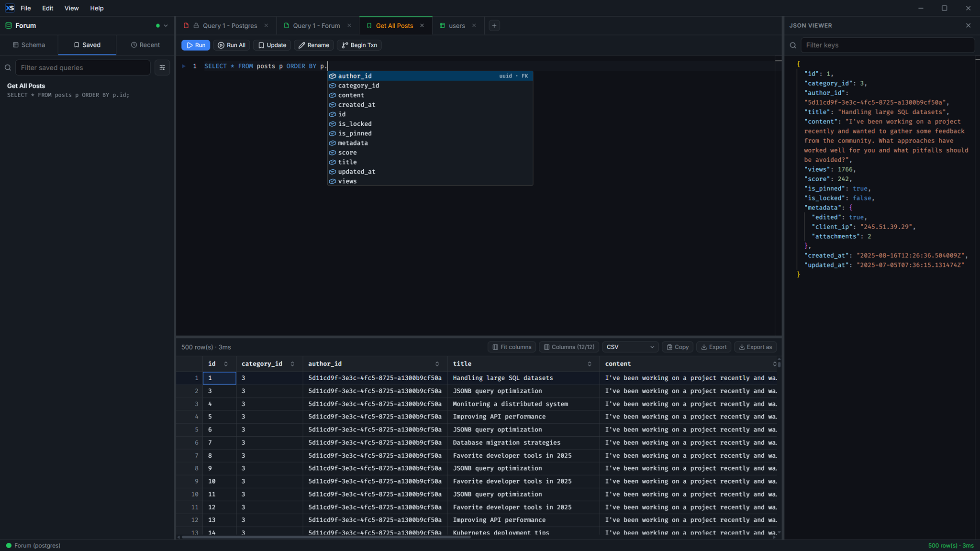Switch to the Schema sidebar tab

pos(29,45)
